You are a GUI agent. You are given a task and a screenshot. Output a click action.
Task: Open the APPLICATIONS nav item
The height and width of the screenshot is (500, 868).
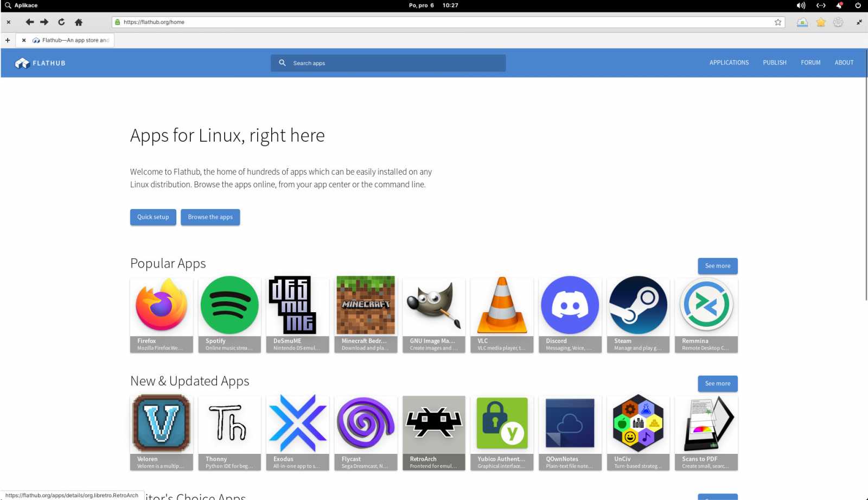[x=729, y=63]
